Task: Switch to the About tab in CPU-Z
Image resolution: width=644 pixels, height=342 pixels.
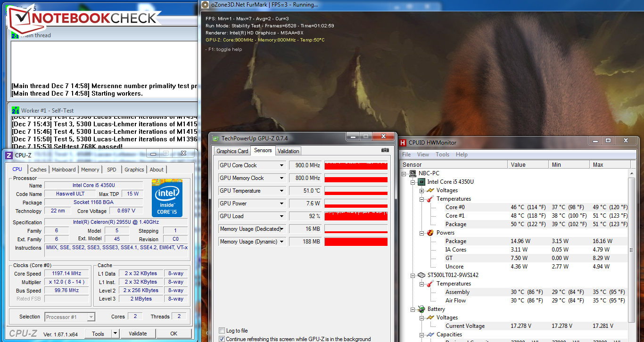Action: [157, 170]
